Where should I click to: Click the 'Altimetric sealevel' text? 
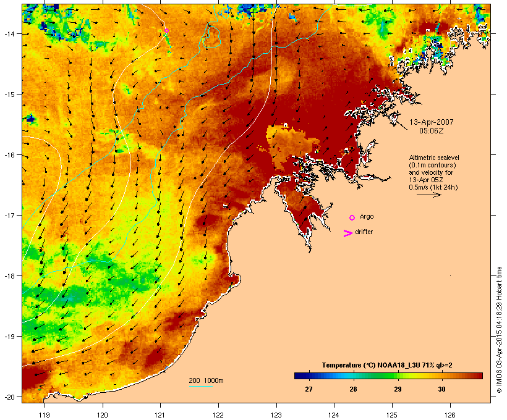(x=434, y=157)
